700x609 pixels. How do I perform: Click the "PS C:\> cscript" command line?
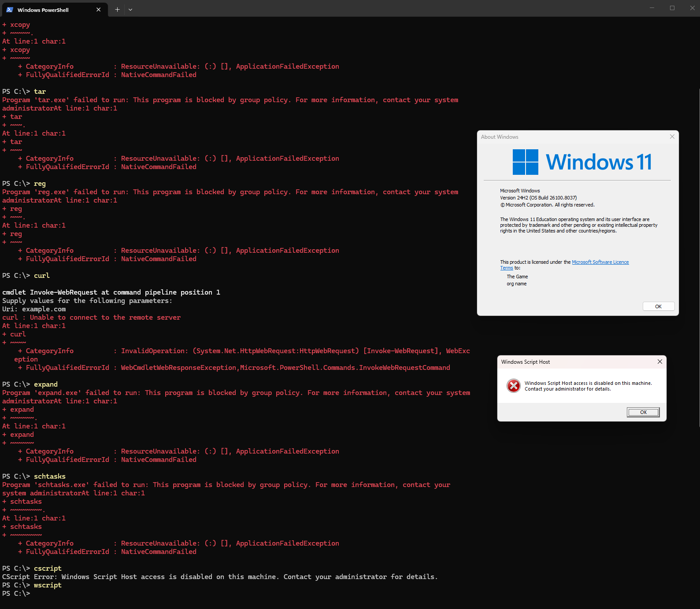32,568
